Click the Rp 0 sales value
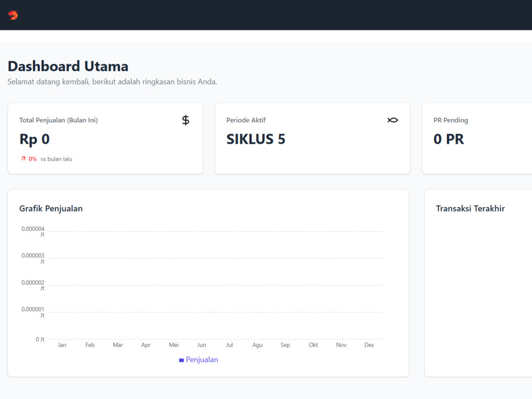The width and height of the screenshot is (532, 399). [35, 139]
